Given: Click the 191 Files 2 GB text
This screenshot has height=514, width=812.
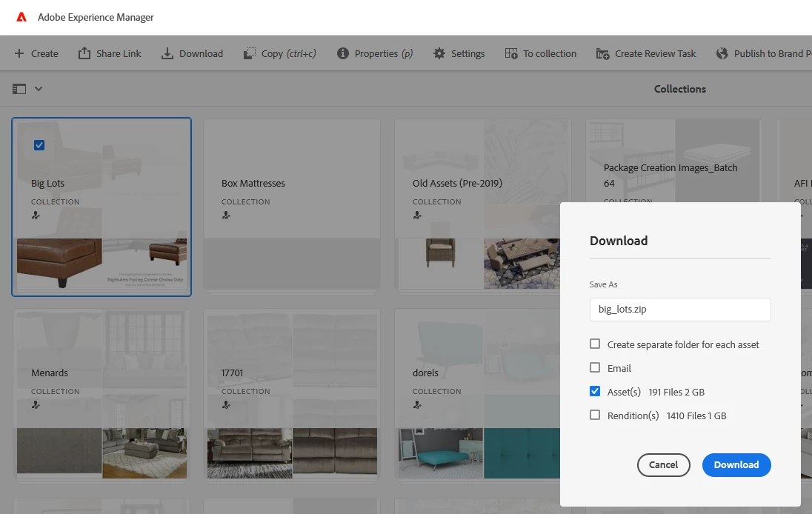Looking at the screenshot, I should [x=676, y=393].
